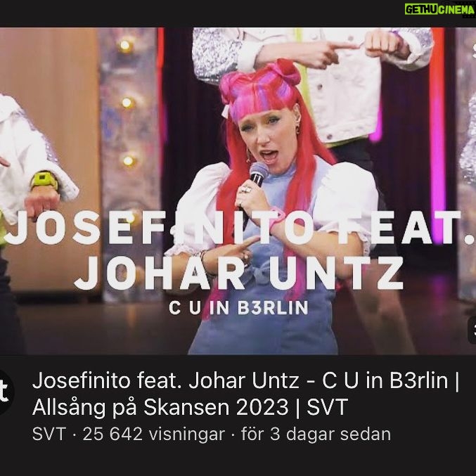The height and width of the screenshot is (476, 476).
Task: Open the SVT channel name in metadata
Action: (x=49, y=434)
